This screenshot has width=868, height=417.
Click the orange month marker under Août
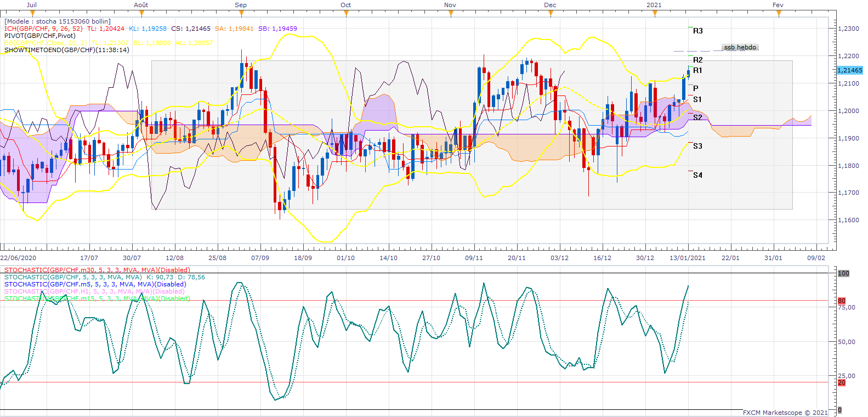coord(141,13)
